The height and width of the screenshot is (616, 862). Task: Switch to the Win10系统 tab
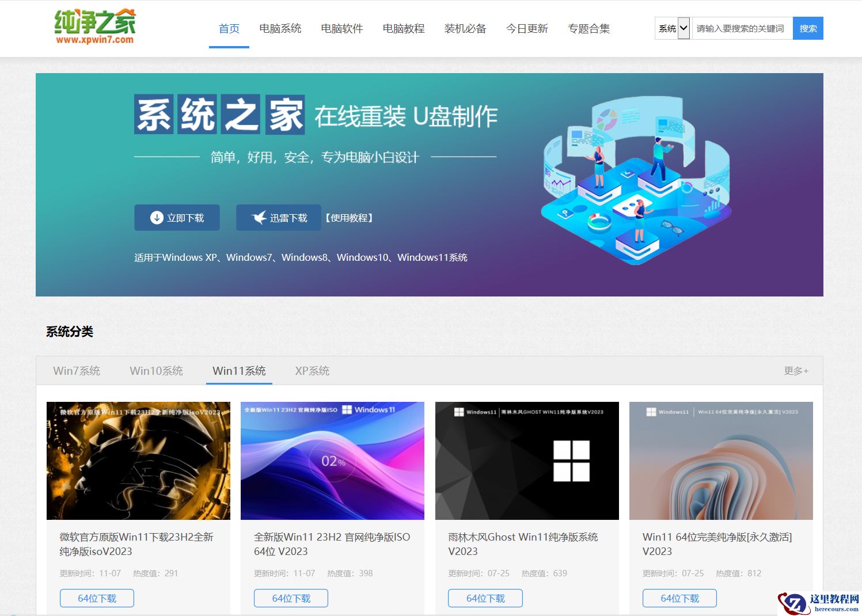click(156, 371)
